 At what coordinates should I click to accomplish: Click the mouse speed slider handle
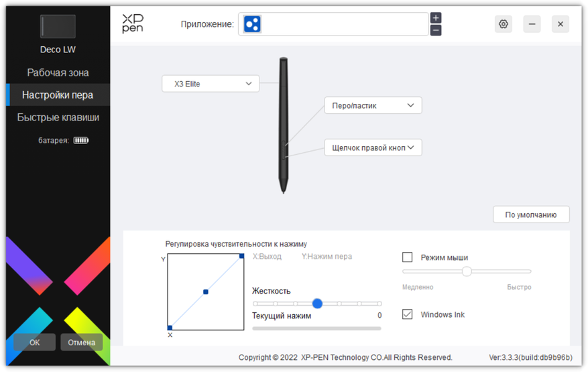tap(467, 271)
